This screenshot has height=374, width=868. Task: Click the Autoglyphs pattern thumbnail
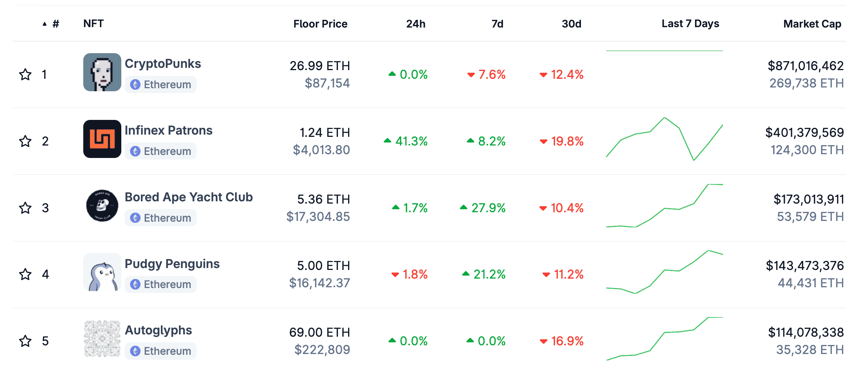coord(102,339)
